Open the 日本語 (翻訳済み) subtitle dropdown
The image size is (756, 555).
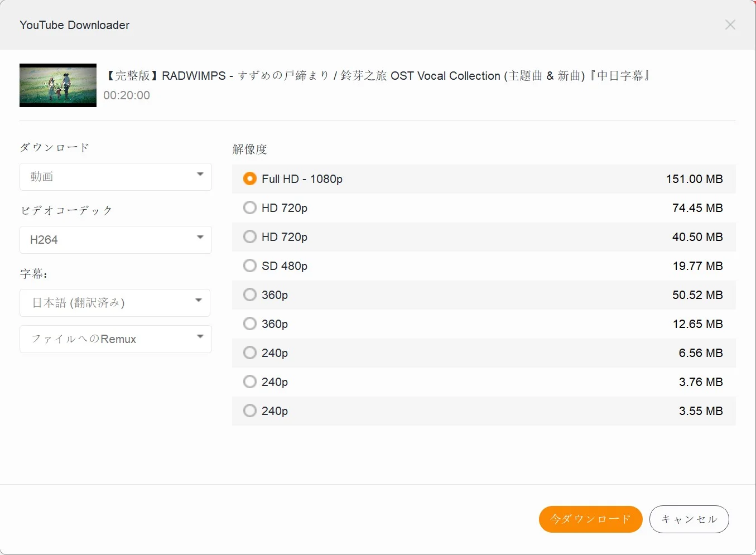click(x=115, y=303)
